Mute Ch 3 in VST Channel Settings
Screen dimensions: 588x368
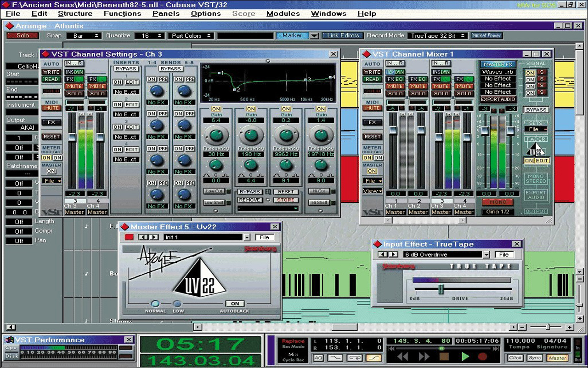(x=74, y=86)
